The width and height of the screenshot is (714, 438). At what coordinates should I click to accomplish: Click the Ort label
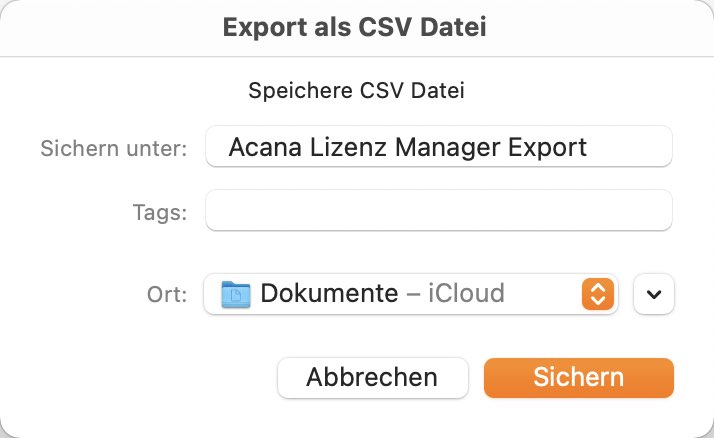pyautogui.click(x=167, y=295)
